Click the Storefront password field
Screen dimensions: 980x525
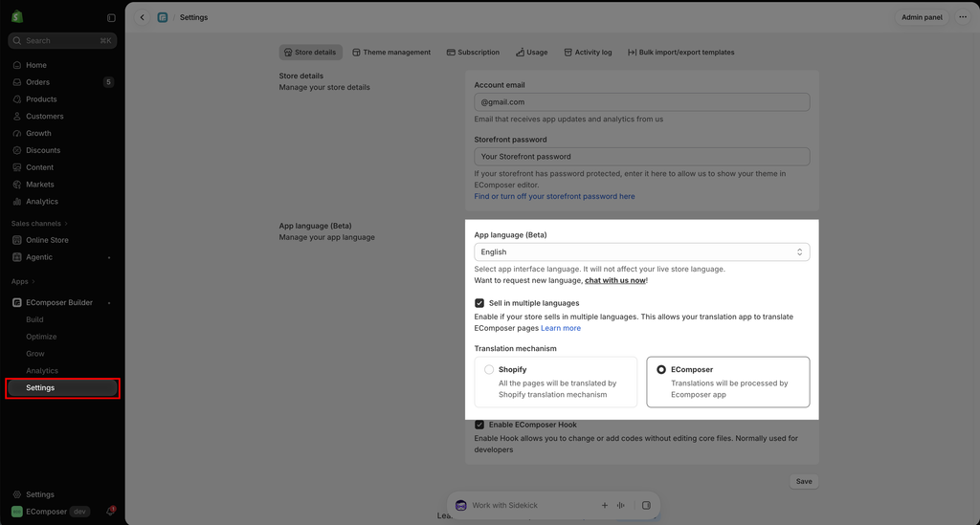point(642,157)
